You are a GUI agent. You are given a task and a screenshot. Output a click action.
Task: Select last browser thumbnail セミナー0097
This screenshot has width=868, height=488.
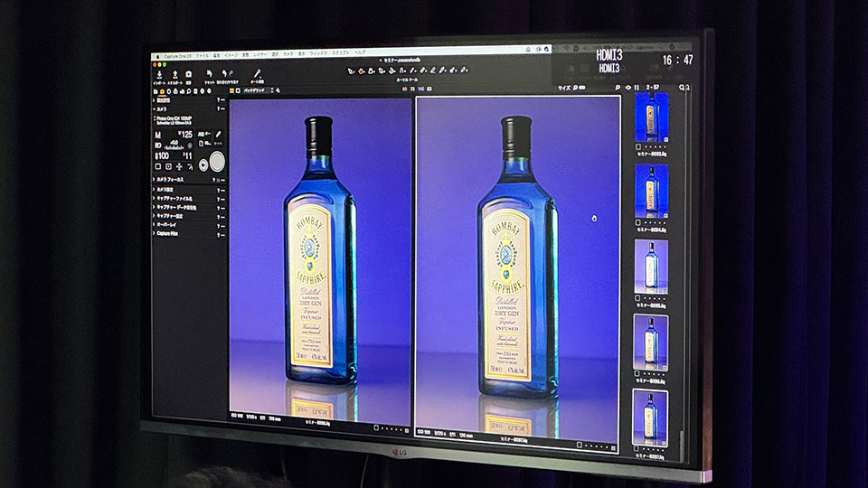650,418
